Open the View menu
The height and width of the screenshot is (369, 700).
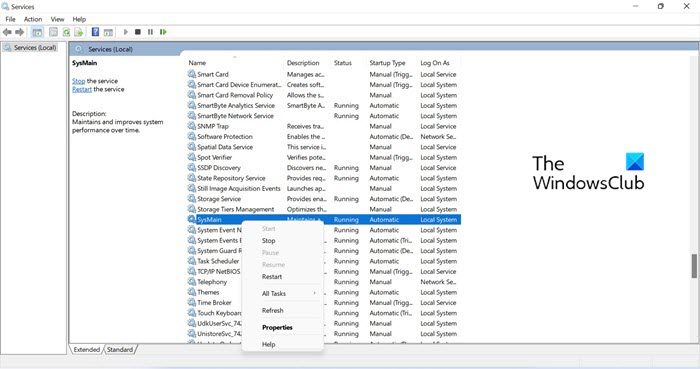pyautogui.click(x=57, y=19)
